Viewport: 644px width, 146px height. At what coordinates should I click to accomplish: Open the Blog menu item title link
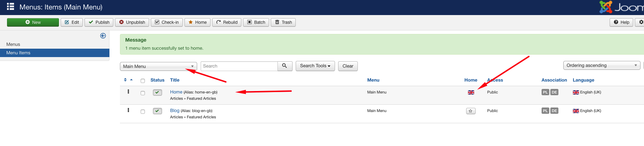tap(175, 111)
